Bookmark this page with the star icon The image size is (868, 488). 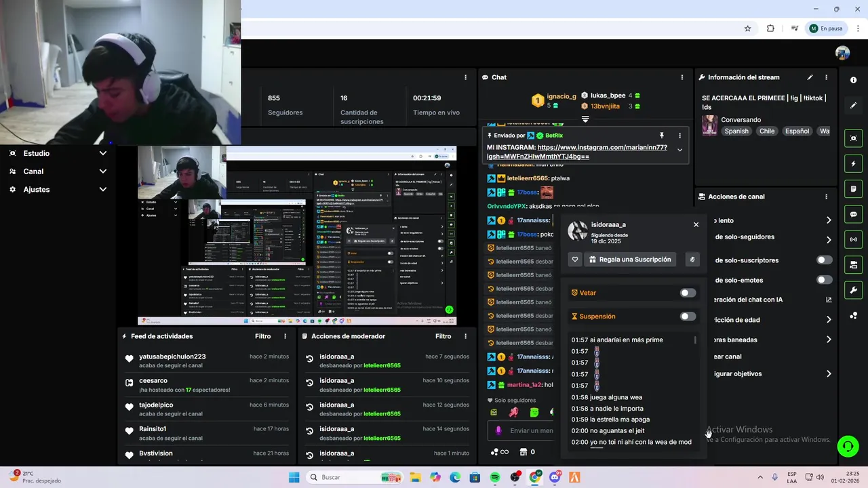(x=747, y=28)
